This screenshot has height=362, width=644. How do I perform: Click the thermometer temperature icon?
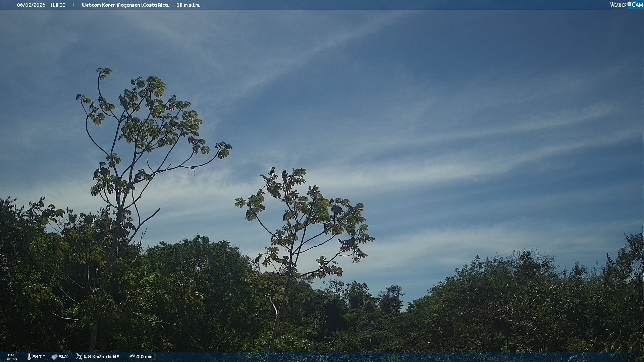tap(29, 357)
